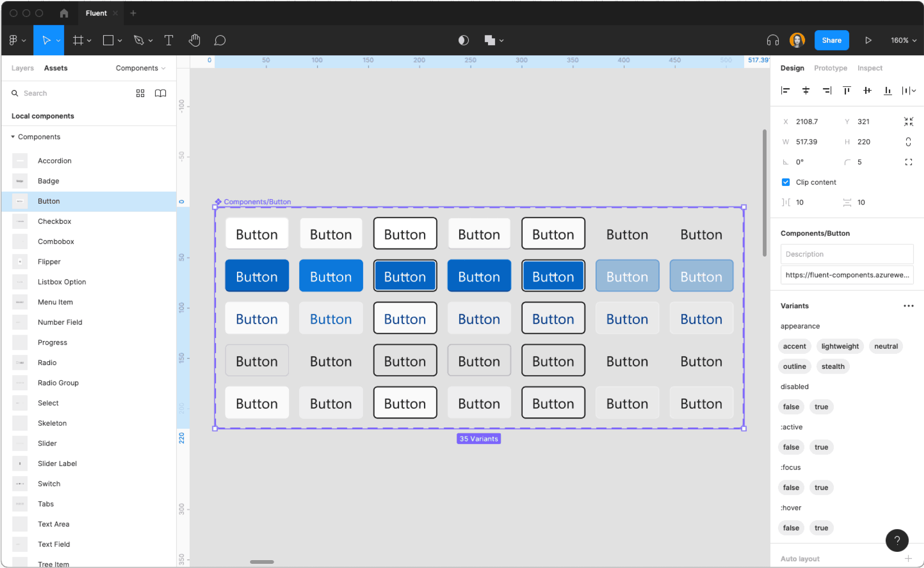Select the Frame/Artboard tool
This screenshot has width=924, height=568.
pyautogui.click(x=79, y=40)
